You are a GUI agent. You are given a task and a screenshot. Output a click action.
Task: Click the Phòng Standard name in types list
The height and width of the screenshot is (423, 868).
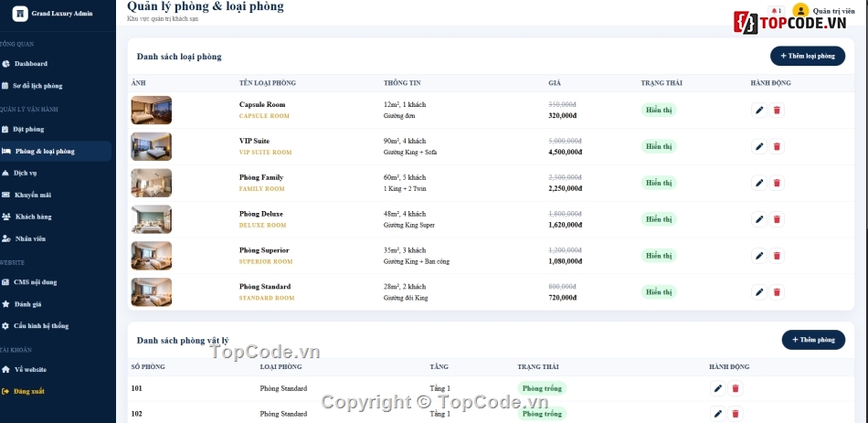point(265,287)
